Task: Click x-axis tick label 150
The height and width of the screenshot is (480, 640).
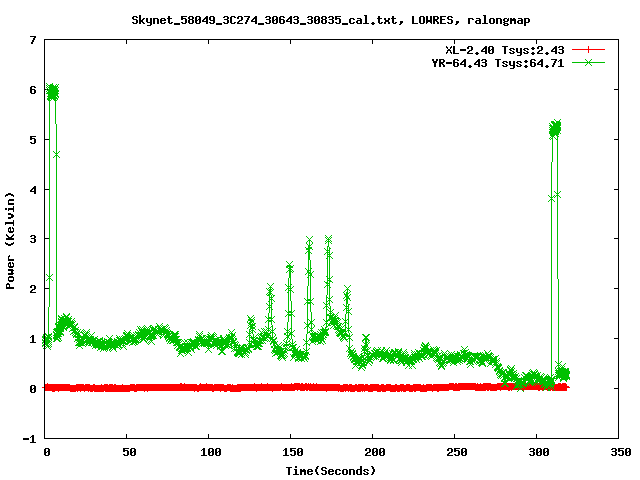Action: [293, 452]
